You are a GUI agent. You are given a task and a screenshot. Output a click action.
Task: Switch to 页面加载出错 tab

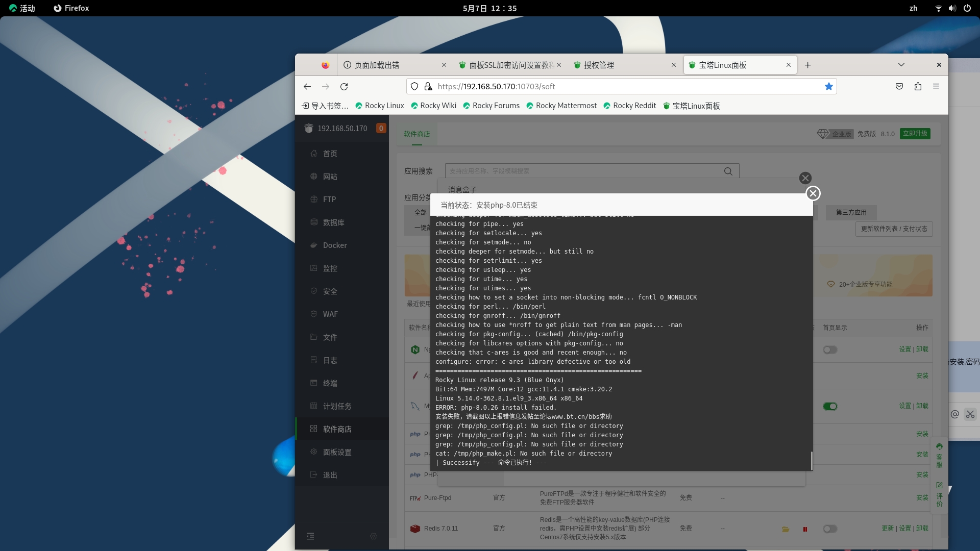click(x=395, y=65)
